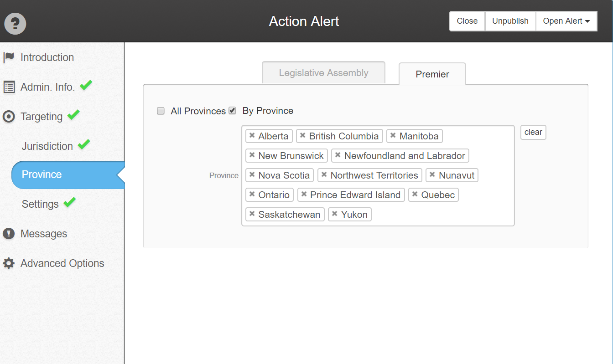Remove Quebec from province list
Screen dimensions: 613x364
[x=415, y=195]
